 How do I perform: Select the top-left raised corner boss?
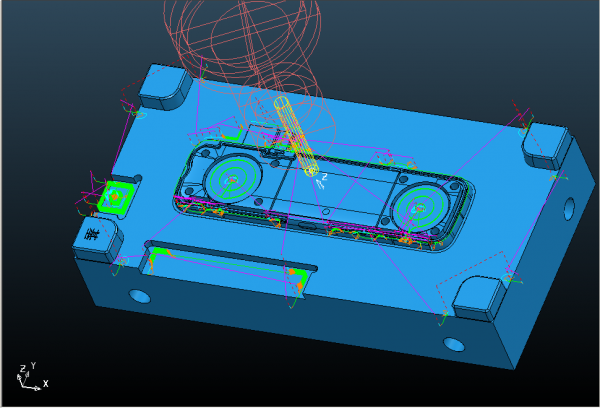coord(163,87)
